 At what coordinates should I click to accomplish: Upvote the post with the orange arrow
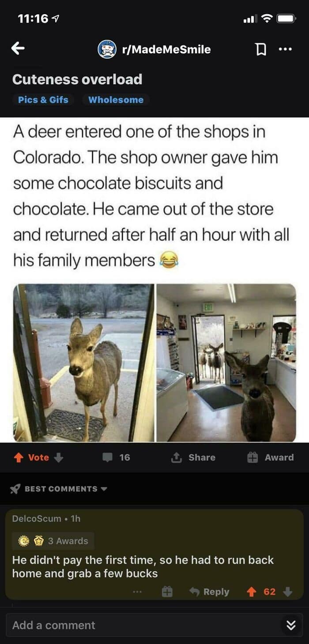tap(19, 458)
